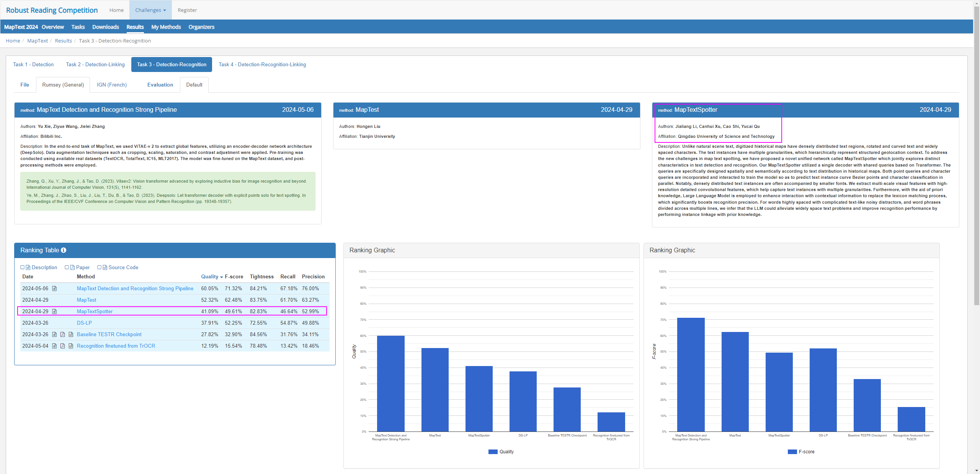Open source code icon for Baseline TESTR Checkpoint
980x474 pixels.
click(71, 335)
